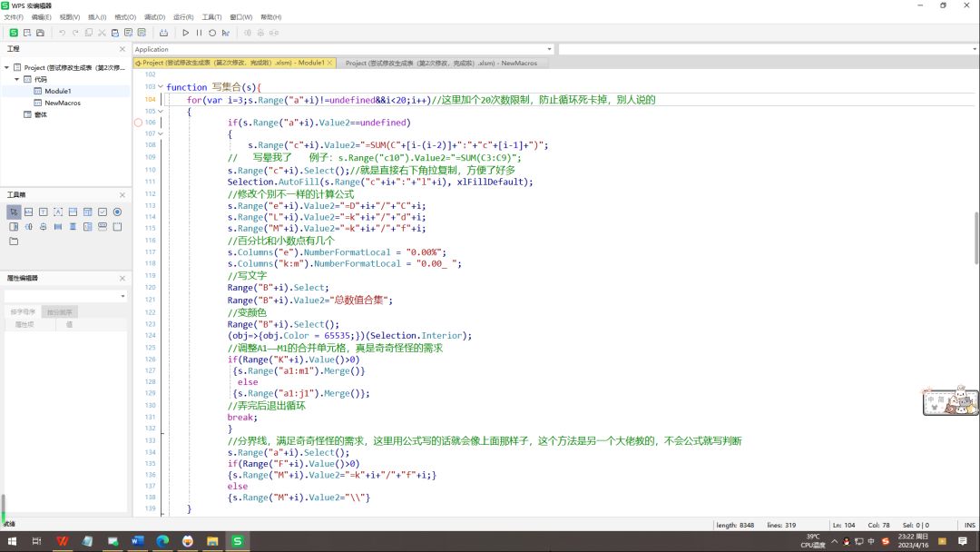Fold the function block at line 103
This screenshot has height=552, width=980.
tap(161, 87)
